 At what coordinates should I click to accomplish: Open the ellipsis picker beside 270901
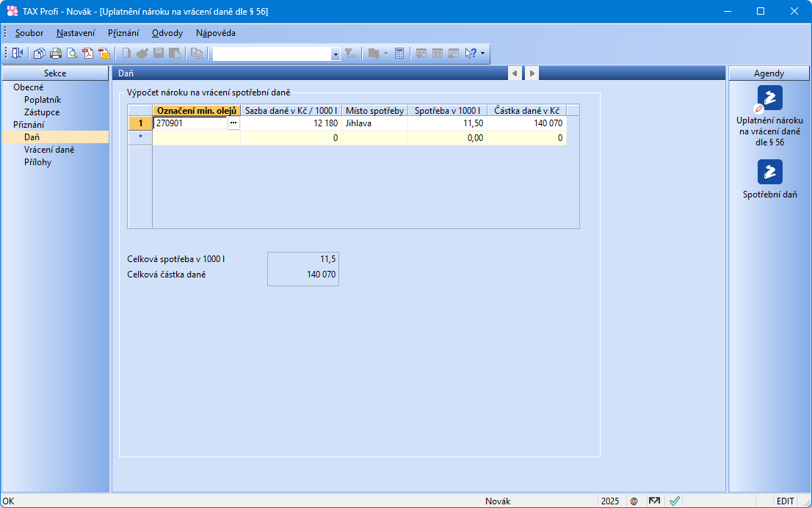tap(233, 123)
